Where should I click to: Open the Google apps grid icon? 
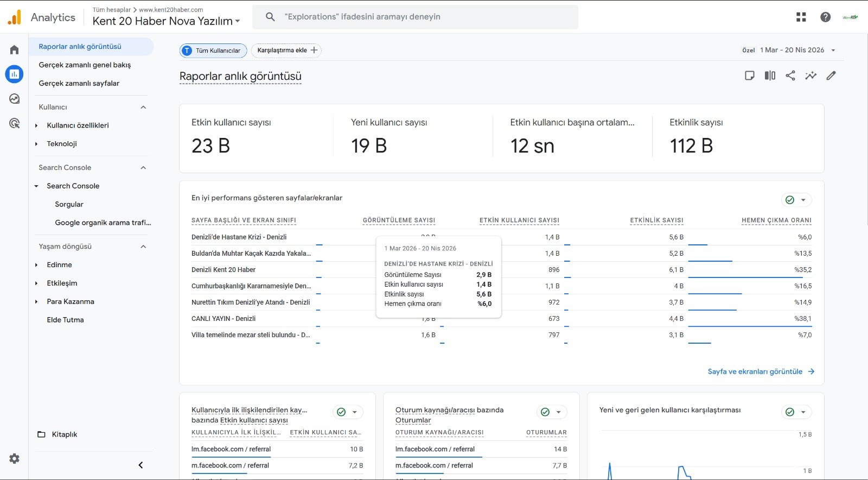801,17
